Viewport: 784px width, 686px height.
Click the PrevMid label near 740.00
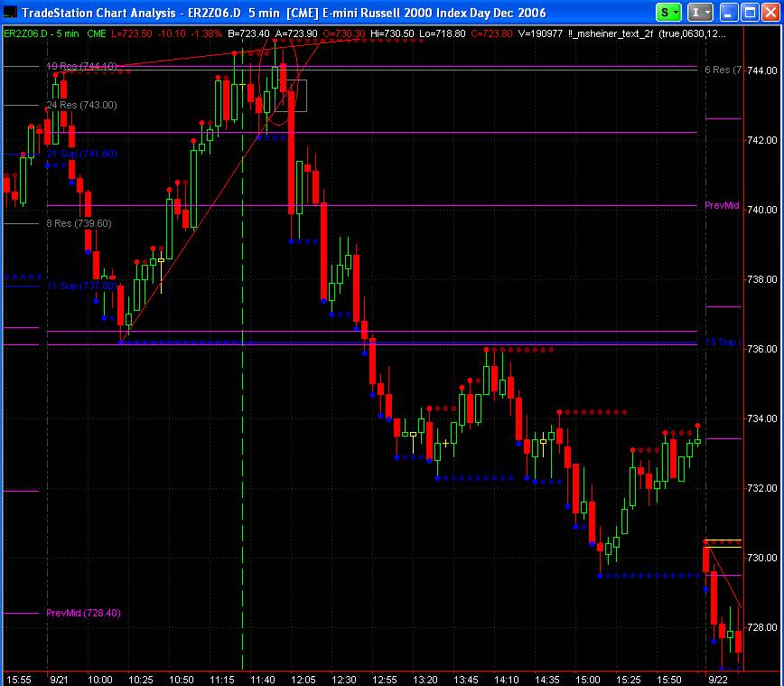coord(722,205)
